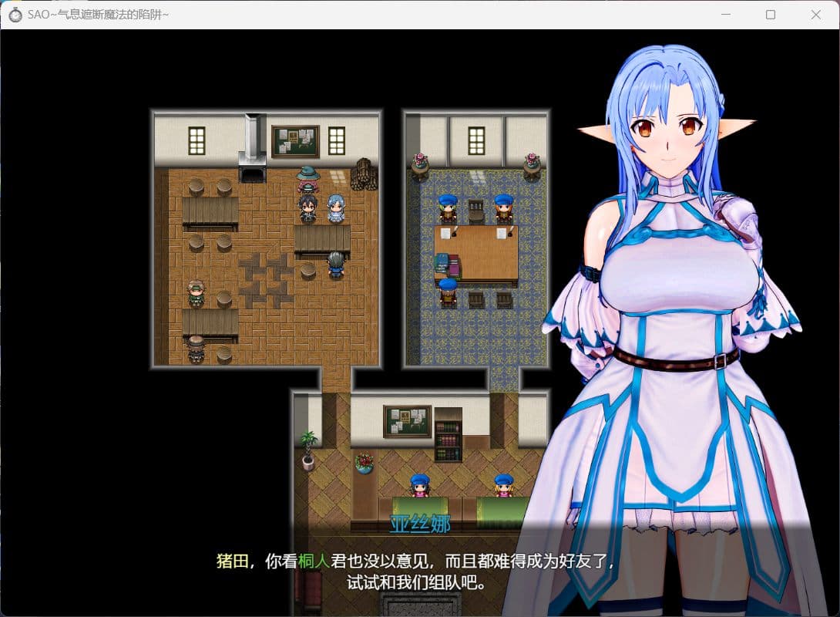This screenshot has width=840, height=617.
Task: Click the empty chair between the two clerks
Action: (475, 211)
